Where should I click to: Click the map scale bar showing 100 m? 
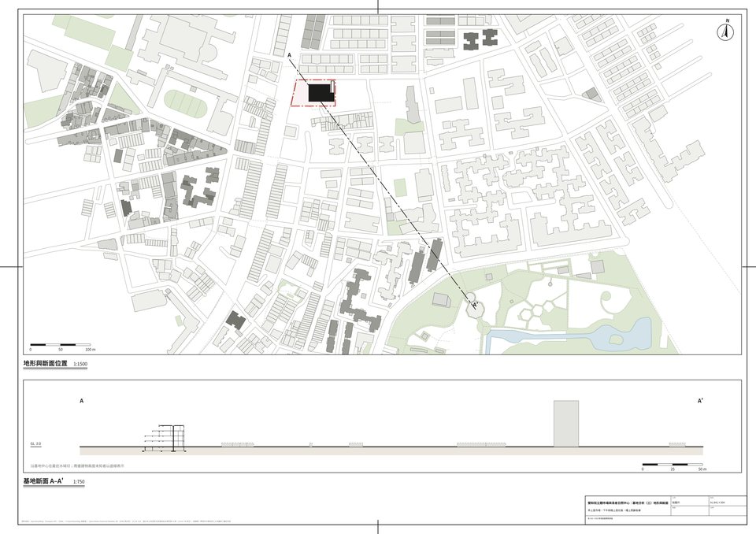pos(61,347)
